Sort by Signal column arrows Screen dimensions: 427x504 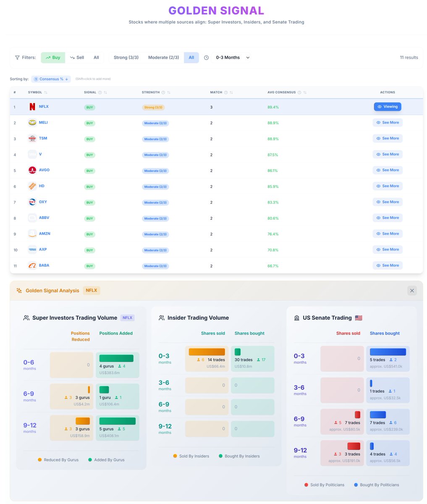[x=105, y=92]
